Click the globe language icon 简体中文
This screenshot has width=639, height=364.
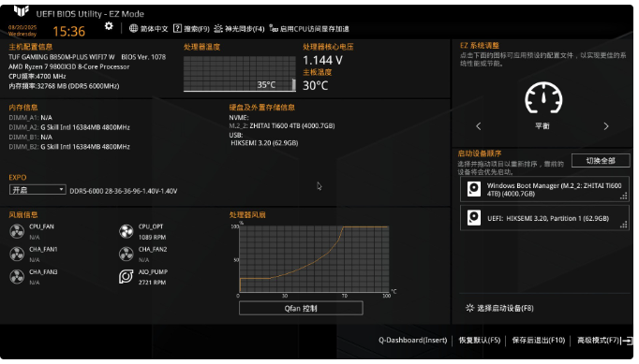point(133,28)
